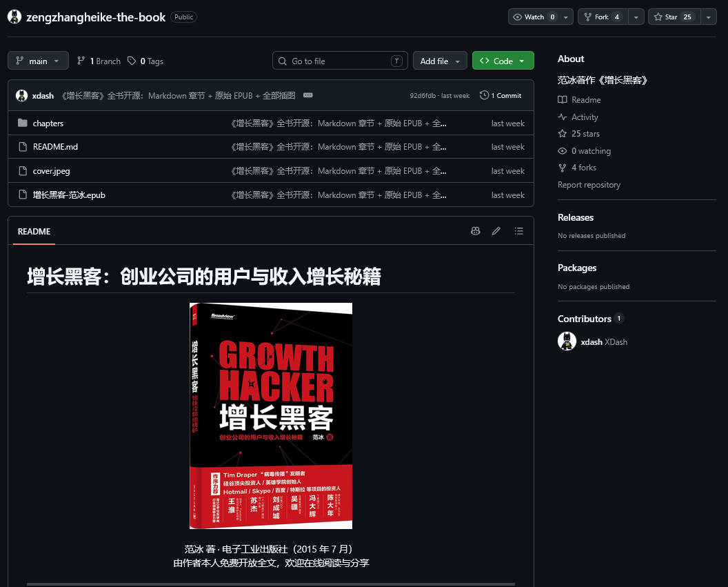Image resolution: width=728 pixels, height=587 pixels.
Task: Click the xdash contributor avatar
Action: 567,341
